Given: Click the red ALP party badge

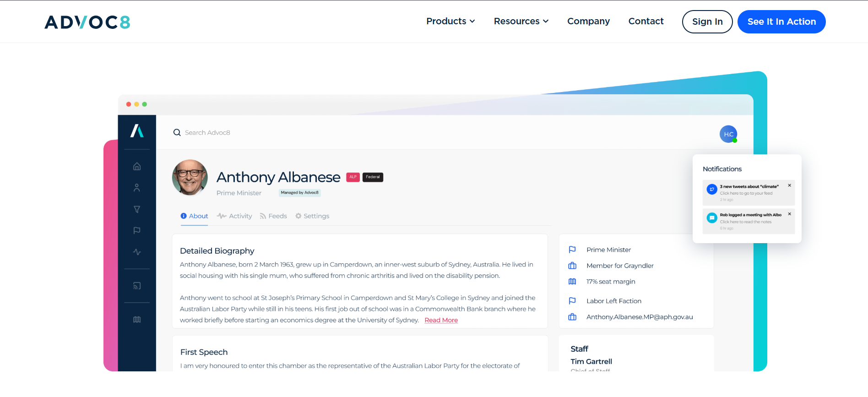Looking at the screenshot, I should point(353,177).
